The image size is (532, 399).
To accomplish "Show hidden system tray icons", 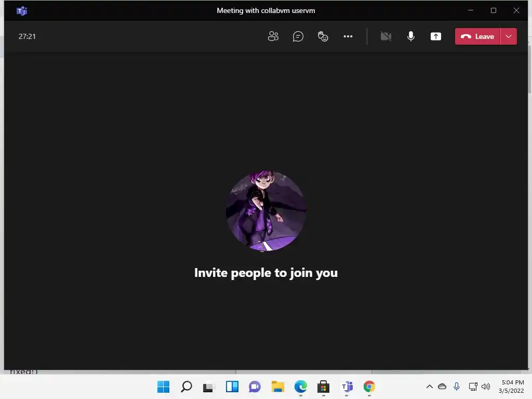I will click(x=430, y=387).
